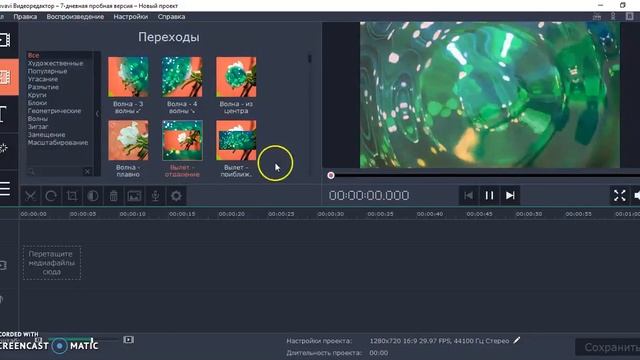Open the effects sparkle tab in sidebar

4,148
